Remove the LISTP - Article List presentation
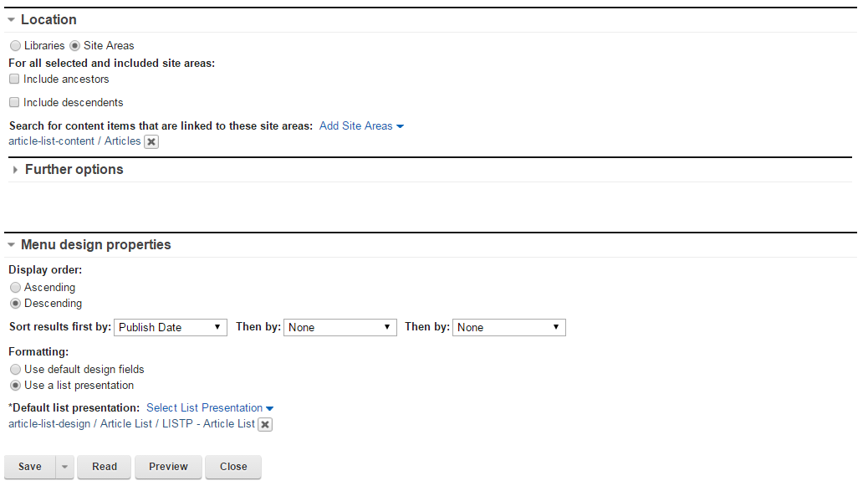 pyautogui.click(x=265, y=425)
